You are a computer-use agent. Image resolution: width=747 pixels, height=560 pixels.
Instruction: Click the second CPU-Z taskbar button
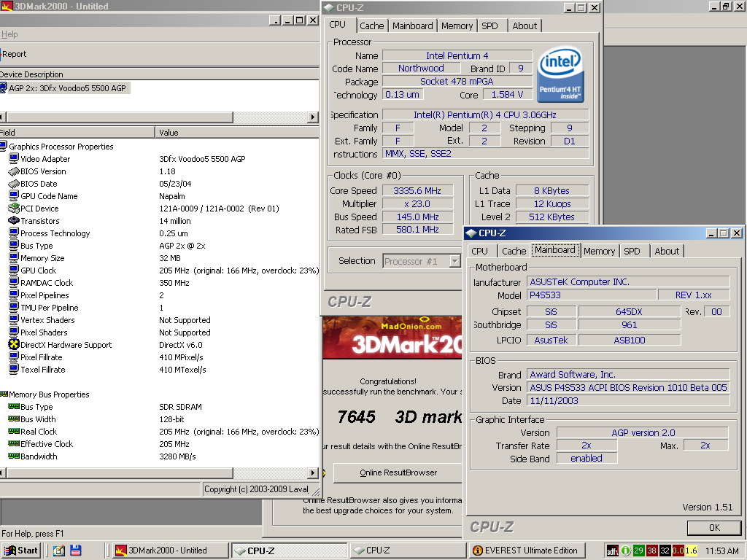408,551
